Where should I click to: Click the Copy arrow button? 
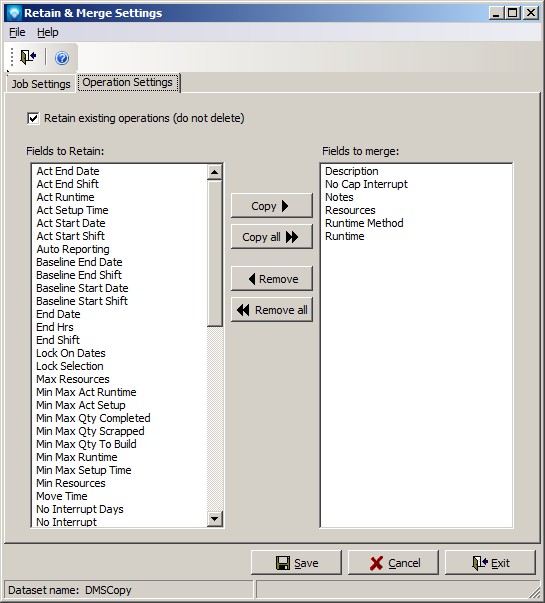pos(272,206)
